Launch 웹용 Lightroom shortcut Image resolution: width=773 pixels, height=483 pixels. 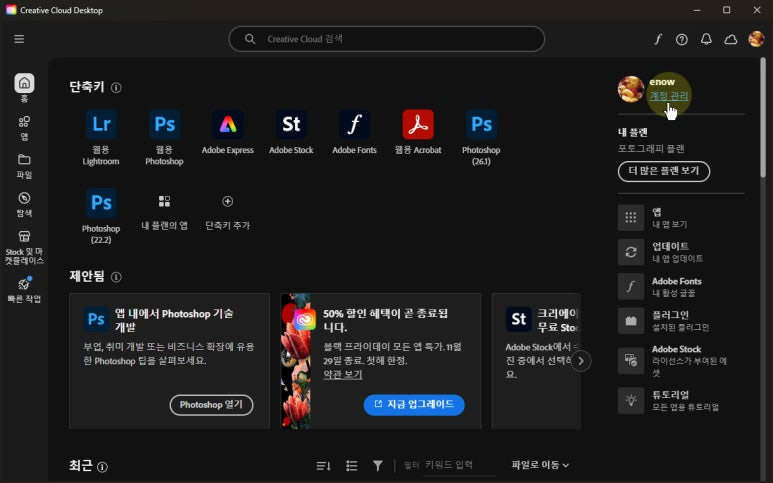click(x=101, y=138)
